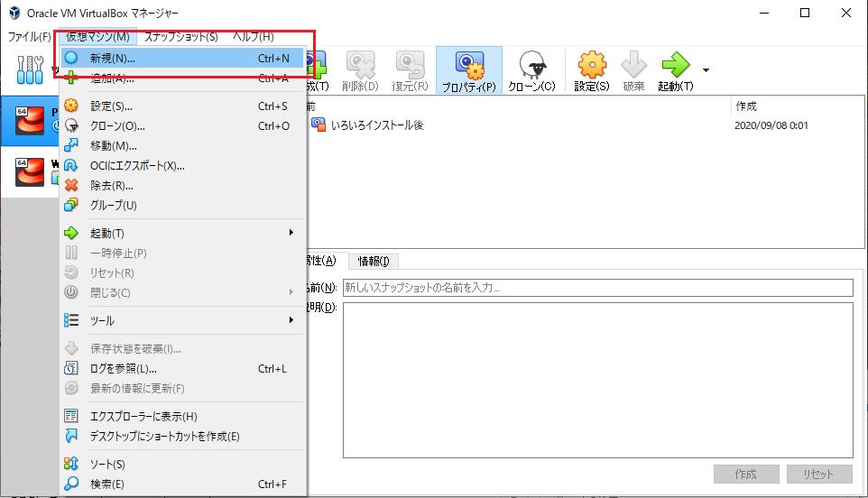Click the tools wrench icon at top left

pos(30,69)
